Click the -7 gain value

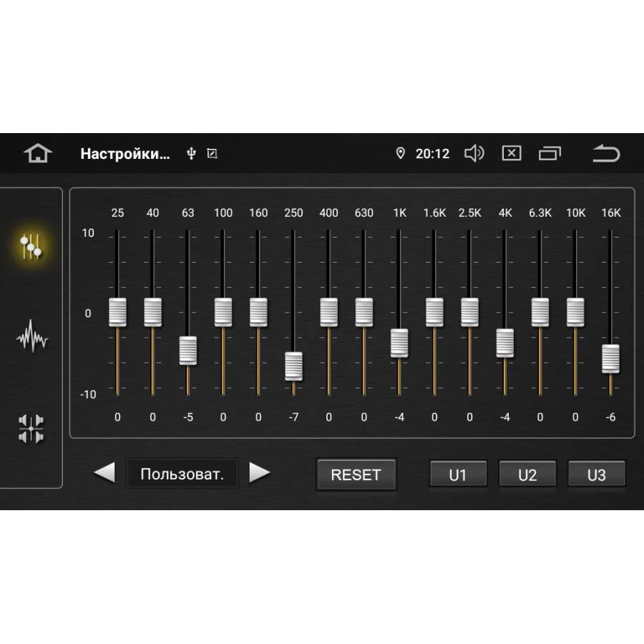click(293, 417)
